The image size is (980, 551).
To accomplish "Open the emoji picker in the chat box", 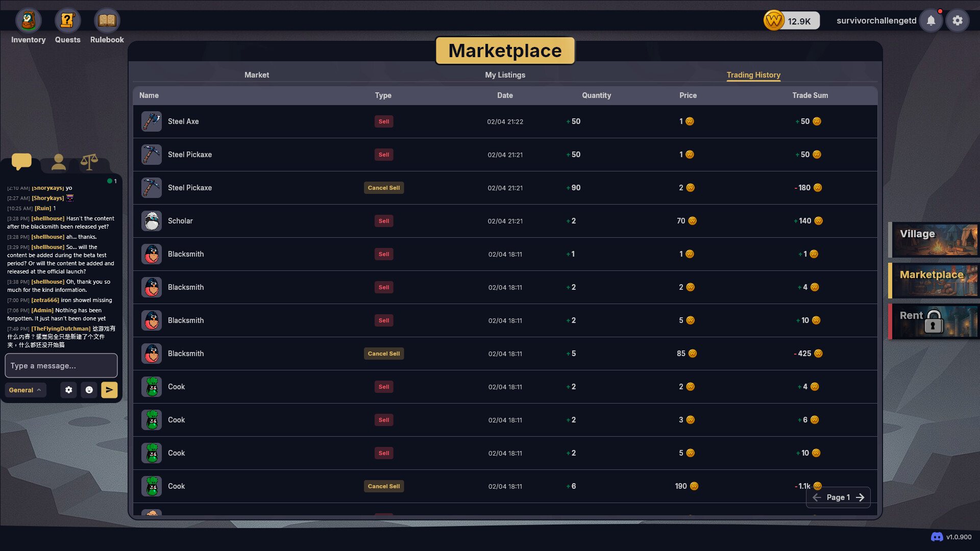I will (x=89, y=390).
